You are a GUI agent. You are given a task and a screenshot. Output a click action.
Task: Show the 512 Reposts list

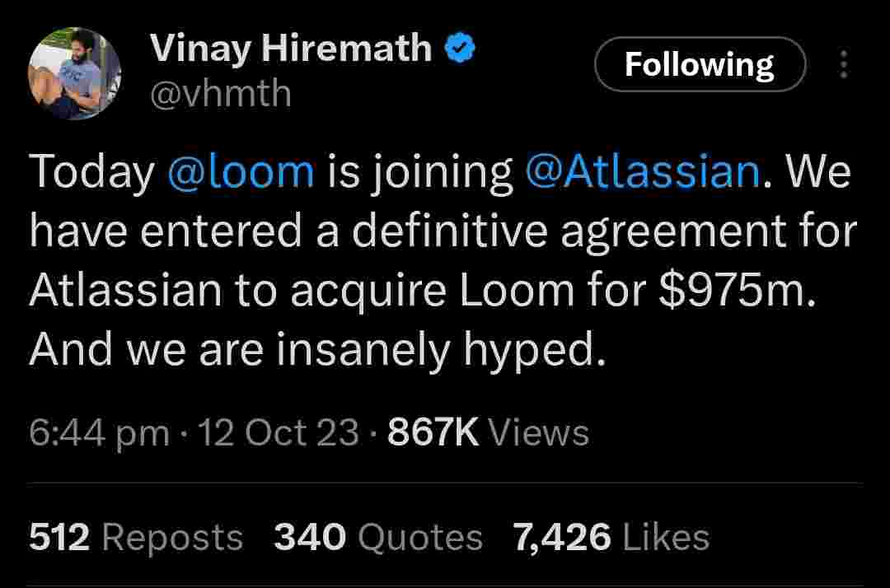[x=136, y=538]
